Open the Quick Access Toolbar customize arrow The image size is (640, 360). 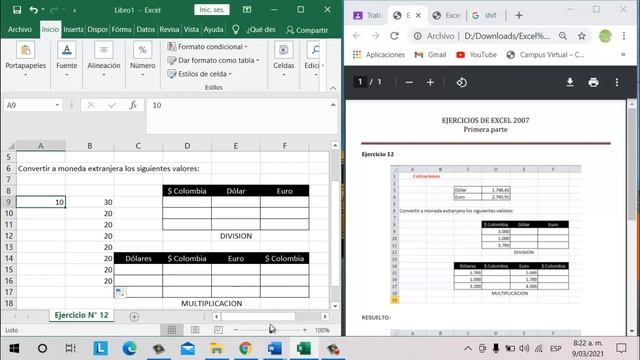pyautogui.click(x=74, y=10)
